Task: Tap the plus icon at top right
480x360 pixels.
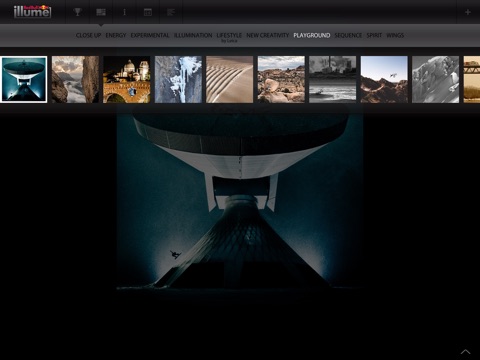Action: click(x=468, y=12)
